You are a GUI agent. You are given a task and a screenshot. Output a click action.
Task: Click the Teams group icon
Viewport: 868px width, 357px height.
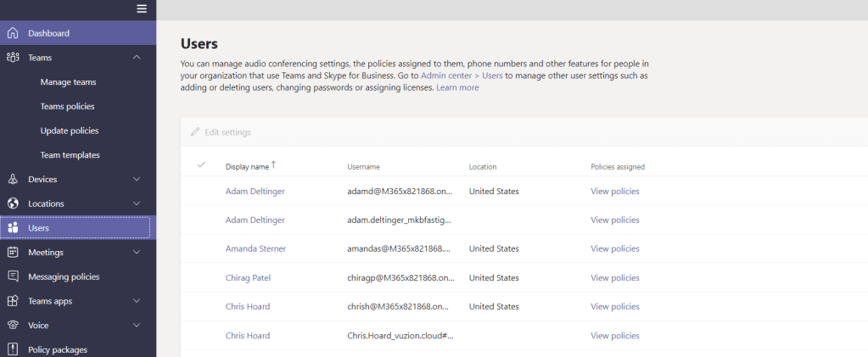pyautogui.click(x=12, y=58)
